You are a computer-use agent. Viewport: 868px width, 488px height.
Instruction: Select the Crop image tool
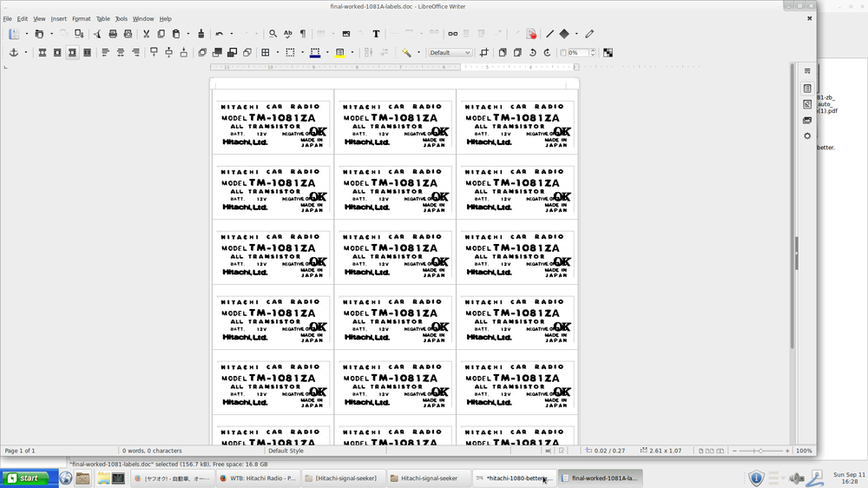coord(484,53)
